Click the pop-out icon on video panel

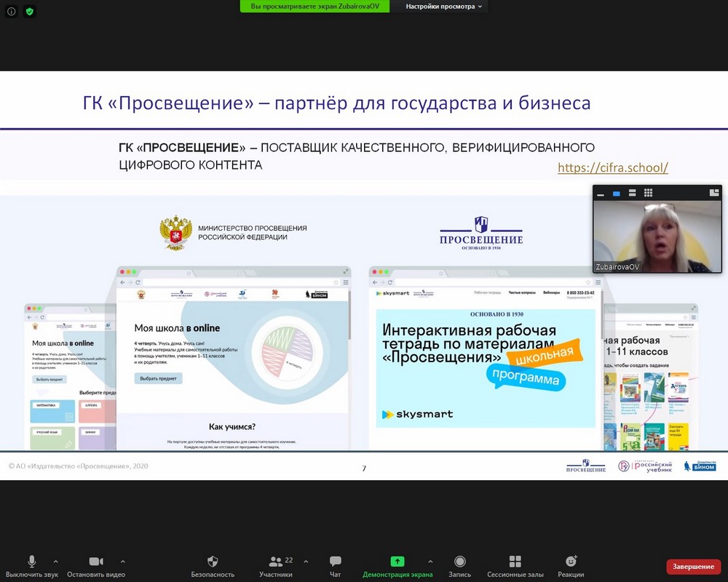tap(714, 193)
